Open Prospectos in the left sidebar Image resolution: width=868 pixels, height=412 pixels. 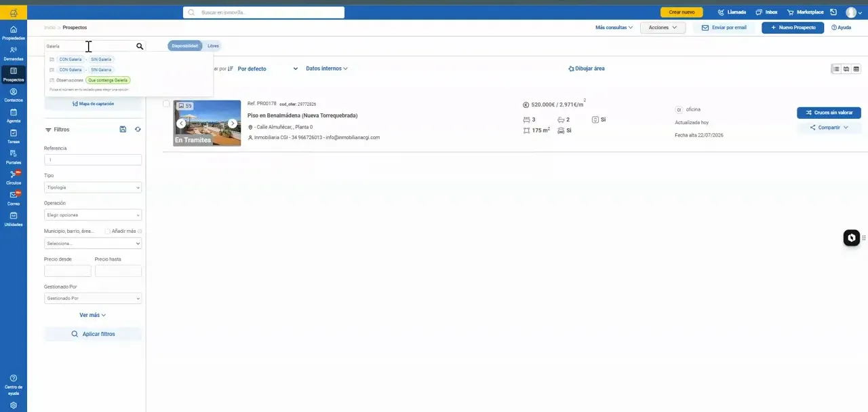point(14,75)
